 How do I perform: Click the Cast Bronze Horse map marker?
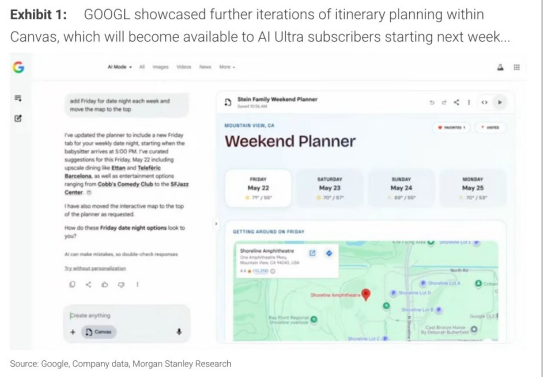(x=474, y=329)
